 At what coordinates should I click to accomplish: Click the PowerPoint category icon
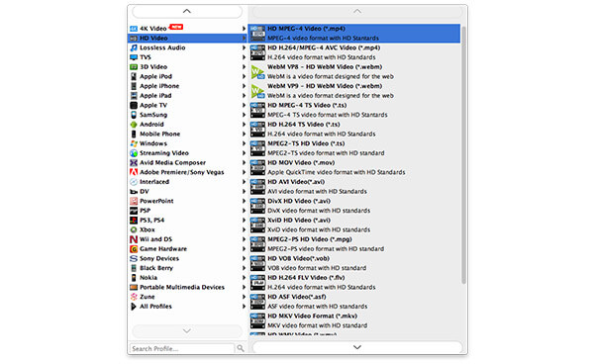tap(134, 201)
